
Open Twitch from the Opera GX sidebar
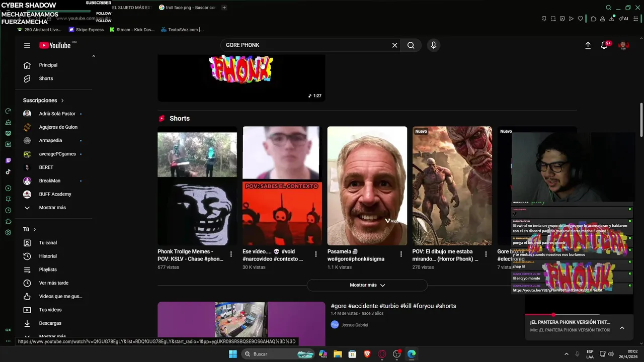8,161
